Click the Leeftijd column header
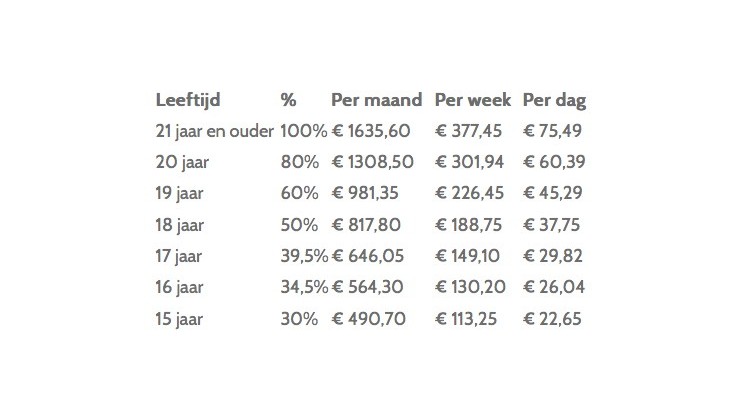The image size is (747, 420). 188,100
